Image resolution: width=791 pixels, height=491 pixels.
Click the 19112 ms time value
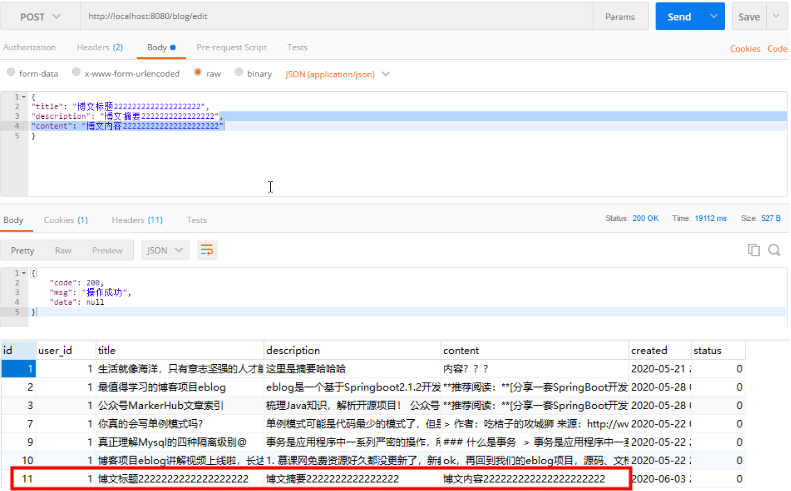pos(710,219)
